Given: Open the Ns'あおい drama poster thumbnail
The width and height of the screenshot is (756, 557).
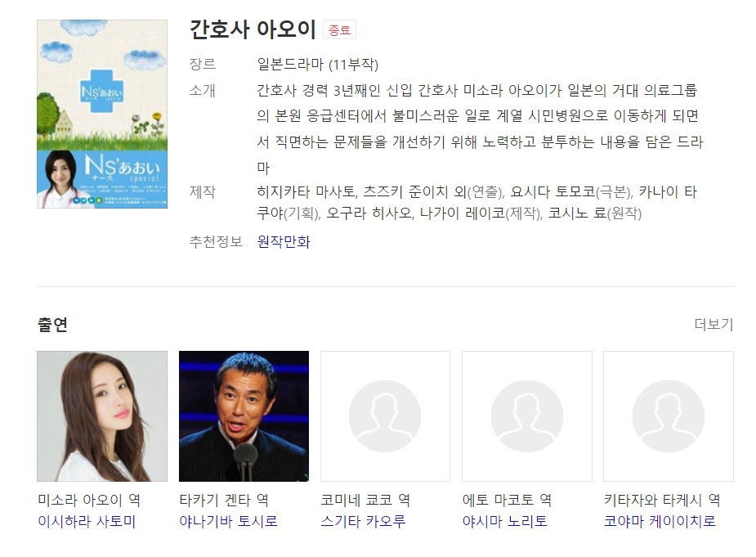Looking at the screenshot, I should [102, 114].
